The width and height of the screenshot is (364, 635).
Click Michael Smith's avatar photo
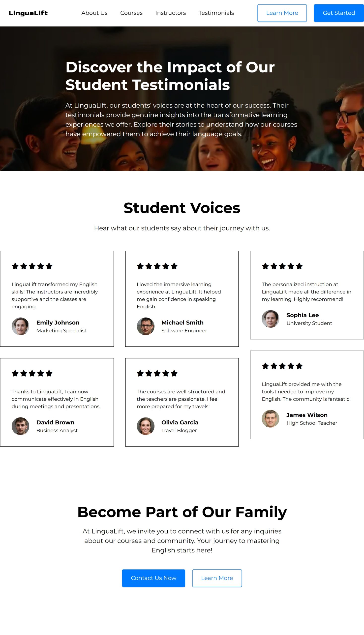[x=146, y=326]
